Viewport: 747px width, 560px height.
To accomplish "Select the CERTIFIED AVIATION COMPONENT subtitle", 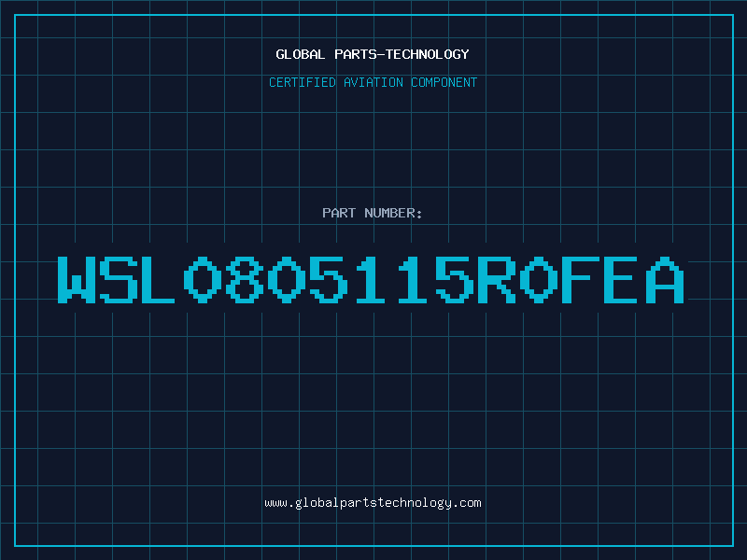I will (373, 82).
